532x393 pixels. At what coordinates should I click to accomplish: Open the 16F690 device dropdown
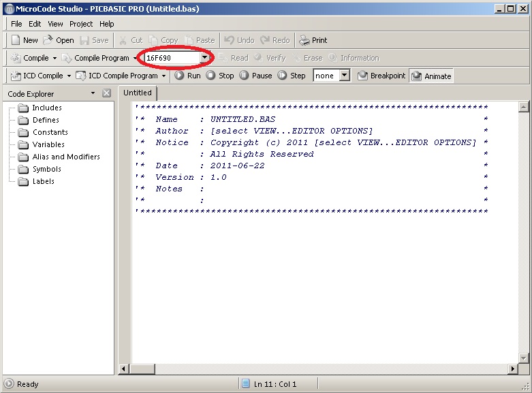204,58
